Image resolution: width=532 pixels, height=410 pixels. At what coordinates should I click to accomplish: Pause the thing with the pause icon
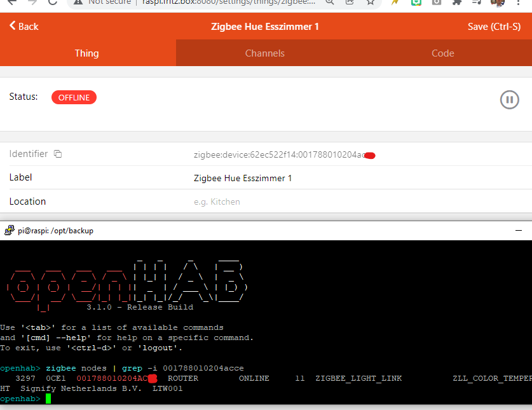point(509,100)
